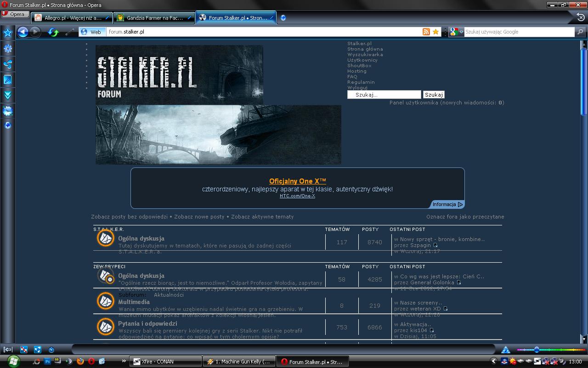The width and height of the screenshot is (588, 368).
Task: Open Użytkownicy link in forum menu
Action: [362, 60]
